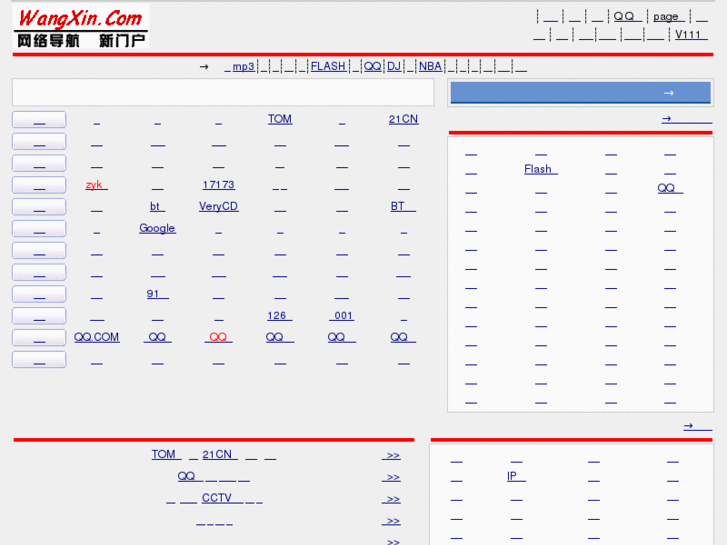Click the category button in the VeryCD row

pyautogui.click(x=39, y=207)
